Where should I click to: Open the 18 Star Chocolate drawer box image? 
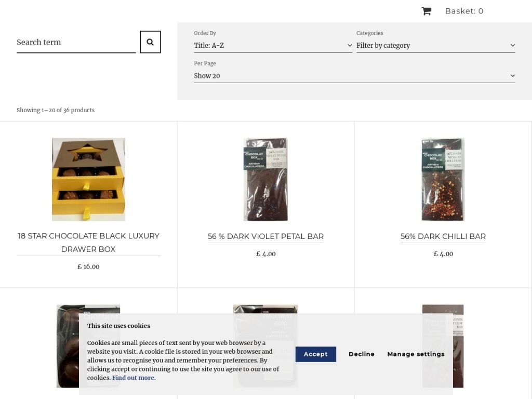pos(88,179)
